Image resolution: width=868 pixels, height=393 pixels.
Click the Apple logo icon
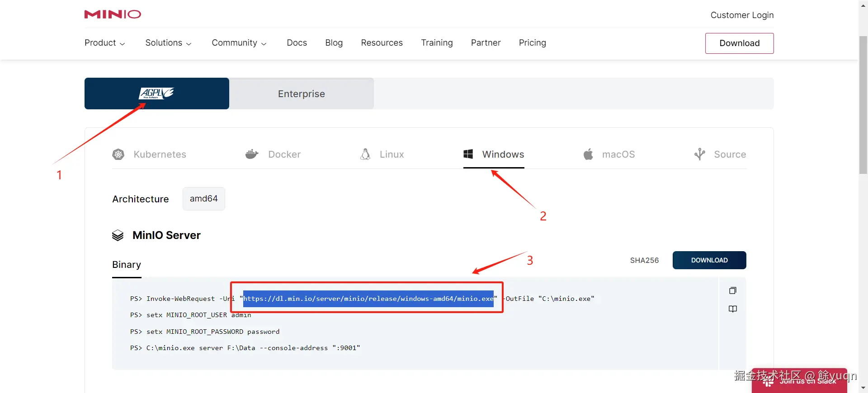pyautogui.click(x=588, y=154)
